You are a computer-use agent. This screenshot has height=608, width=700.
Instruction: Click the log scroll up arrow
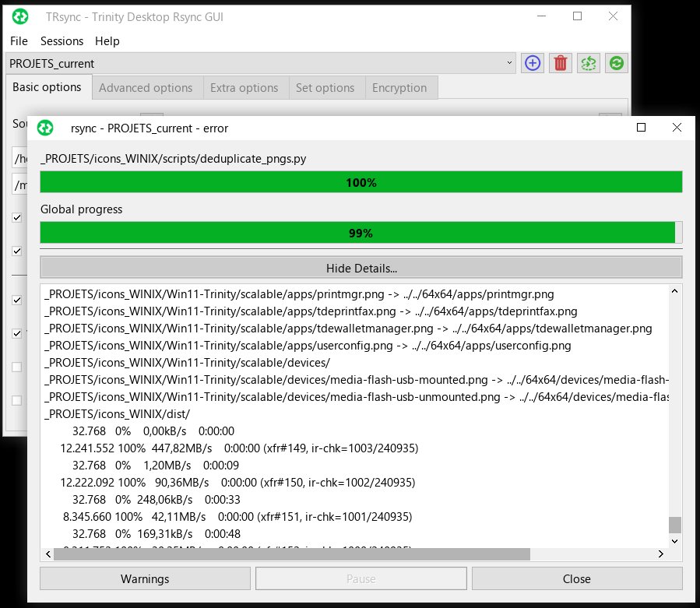pyautogui.click(x=674, y=291)
